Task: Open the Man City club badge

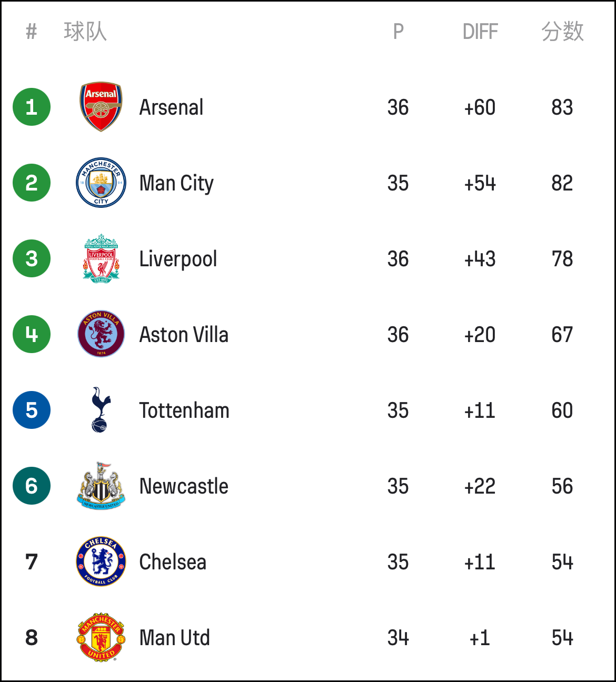Action: coord(101,183)
